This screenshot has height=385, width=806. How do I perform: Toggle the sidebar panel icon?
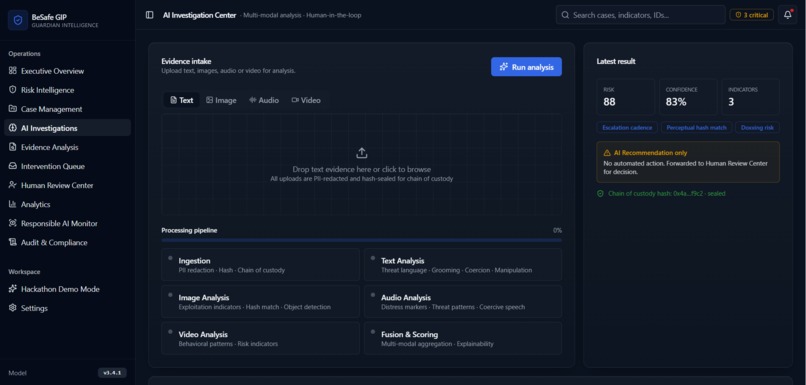tap(150, 15)
